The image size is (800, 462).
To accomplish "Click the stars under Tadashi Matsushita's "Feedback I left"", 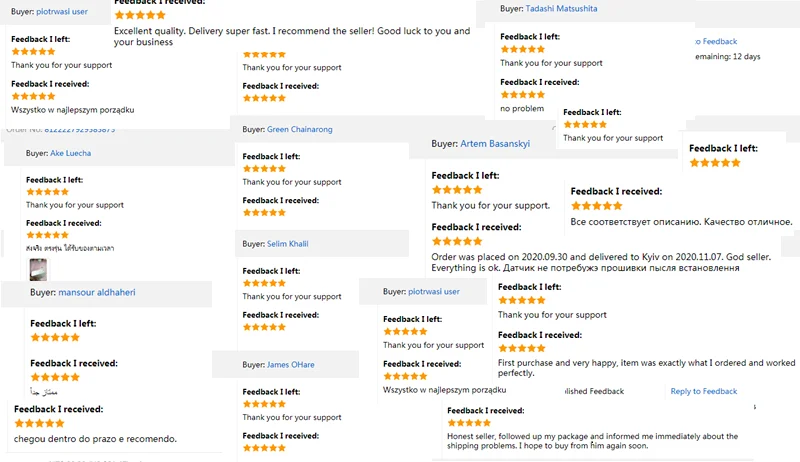I will point(523,49).
